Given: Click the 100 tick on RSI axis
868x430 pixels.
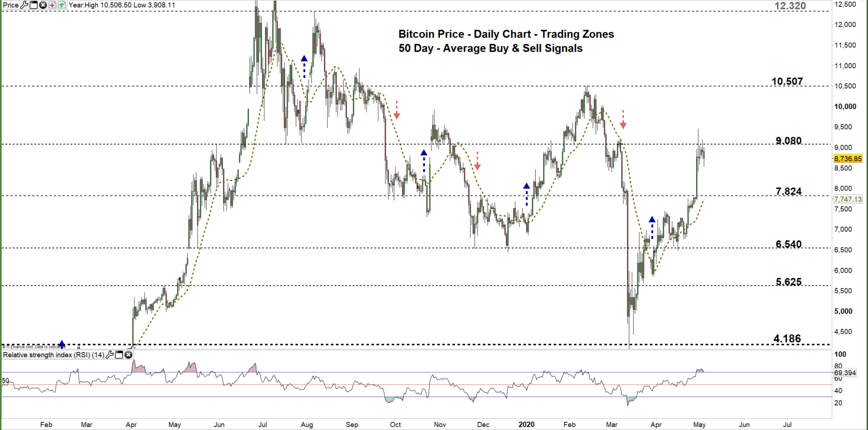Looking at the screenshot, I should 840,354.
